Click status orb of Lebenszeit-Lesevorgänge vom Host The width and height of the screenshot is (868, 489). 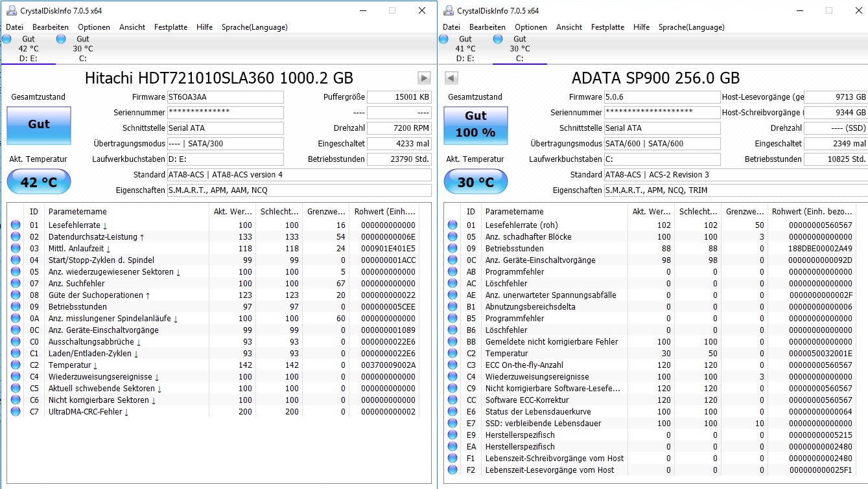click(452, 470)
